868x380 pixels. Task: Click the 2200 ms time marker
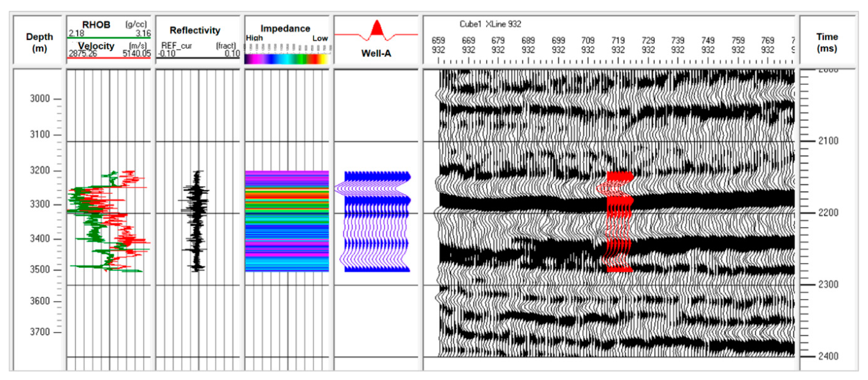(828, 213)
